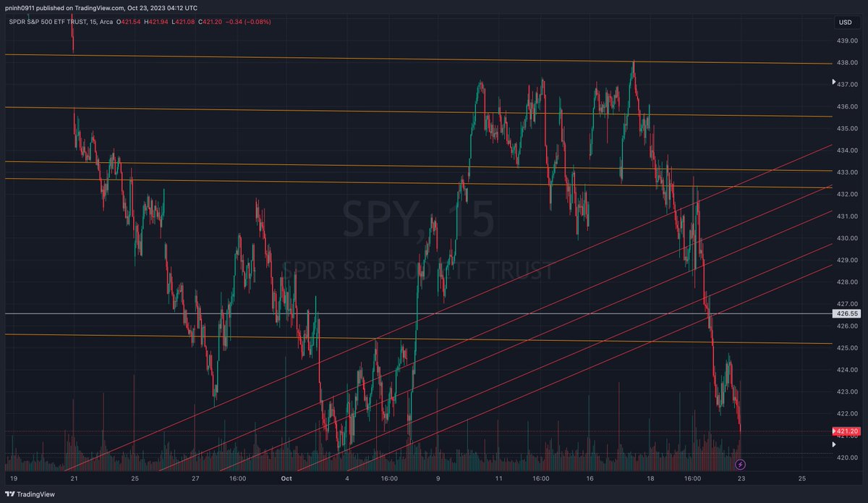The width and height of the screenshot is (868, 503).
Task: Click the 434.00 price scale label
Action: point(848,151)
